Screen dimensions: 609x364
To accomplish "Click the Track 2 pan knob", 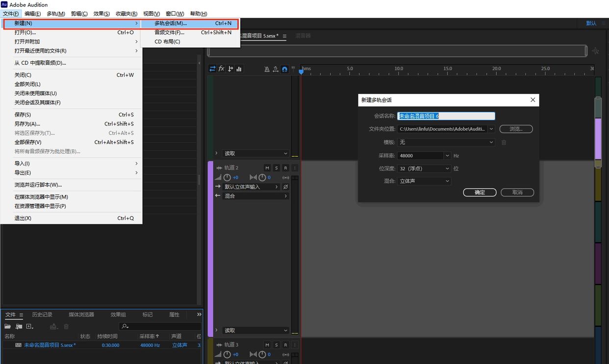I will tap(262, 177).
